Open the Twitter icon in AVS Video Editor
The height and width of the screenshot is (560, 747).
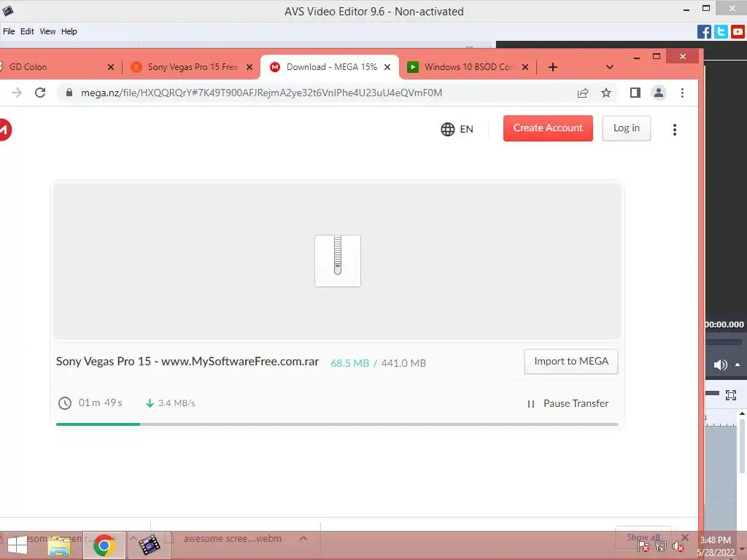pos(721,32)
